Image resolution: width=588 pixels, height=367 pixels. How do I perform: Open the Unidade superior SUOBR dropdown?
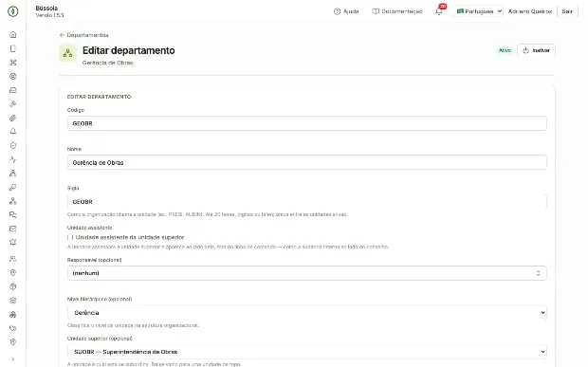(x=306, y=352)
